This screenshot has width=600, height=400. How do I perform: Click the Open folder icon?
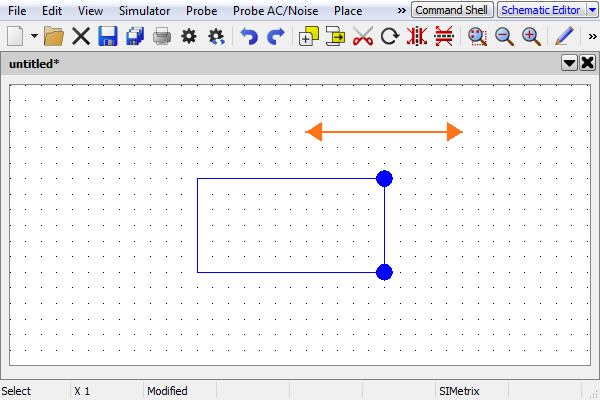tap(54, 37)
